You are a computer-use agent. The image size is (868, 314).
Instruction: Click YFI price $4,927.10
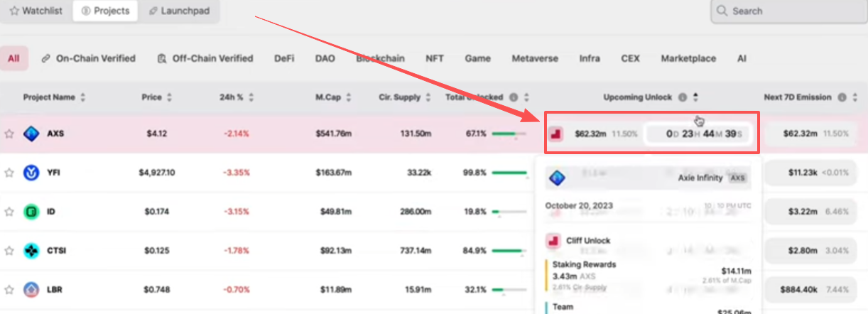157,173
